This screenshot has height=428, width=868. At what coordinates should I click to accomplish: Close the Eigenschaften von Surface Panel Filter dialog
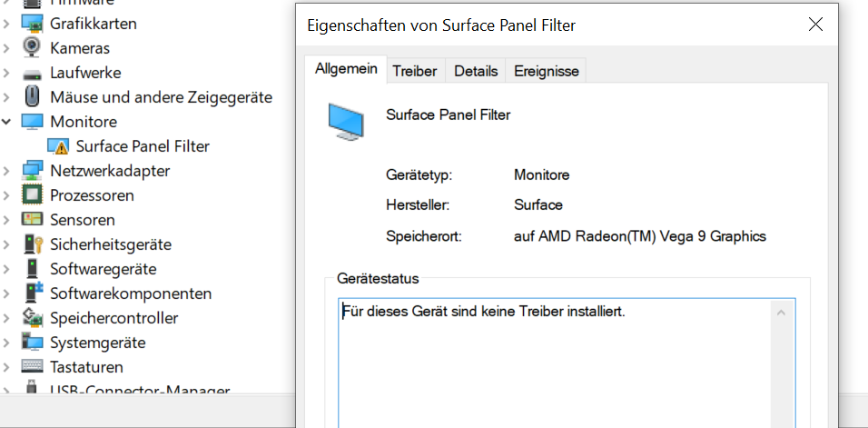[815, 25]
